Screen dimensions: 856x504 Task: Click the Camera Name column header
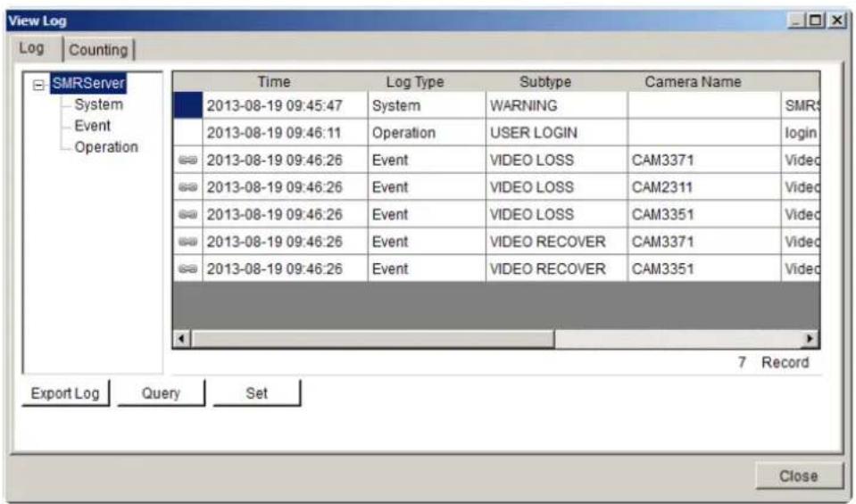coord(693,82)
